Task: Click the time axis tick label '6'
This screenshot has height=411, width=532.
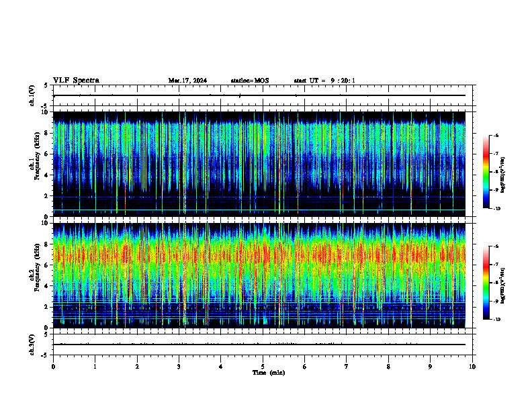Action: pyautogui.click(x=305, y=367)
